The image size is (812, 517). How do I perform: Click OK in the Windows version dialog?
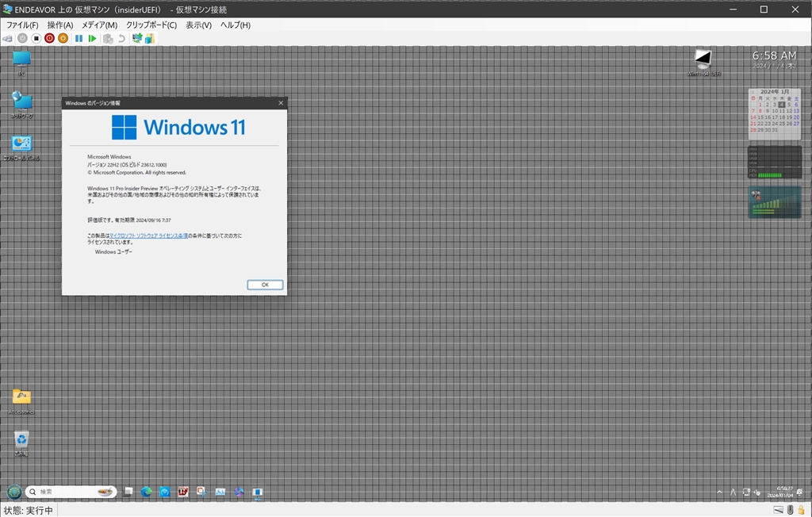[x=265, y=285]
